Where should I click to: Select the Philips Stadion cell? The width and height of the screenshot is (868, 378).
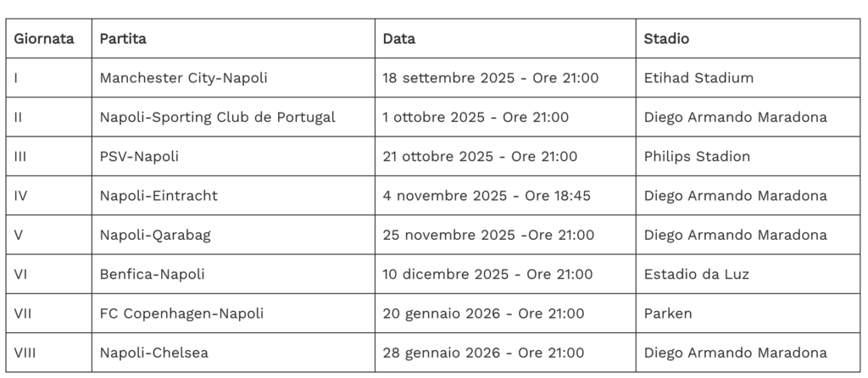pos(697,157)
